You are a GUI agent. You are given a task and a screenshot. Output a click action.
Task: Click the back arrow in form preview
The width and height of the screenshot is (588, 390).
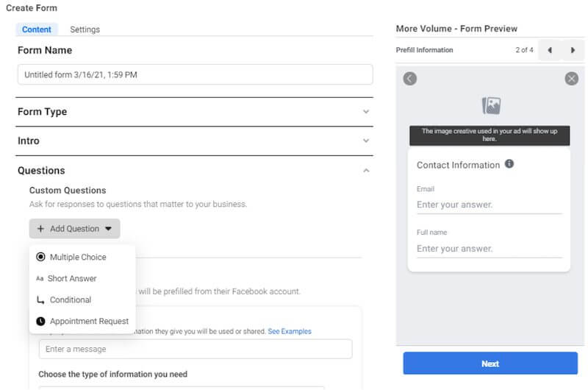pyautogui.click(x=410, y=79)
